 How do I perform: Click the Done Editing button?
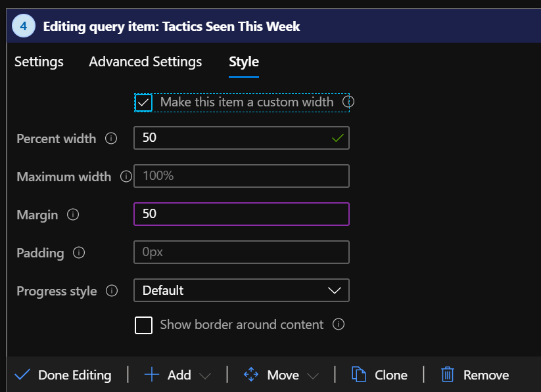pos(63,375)
